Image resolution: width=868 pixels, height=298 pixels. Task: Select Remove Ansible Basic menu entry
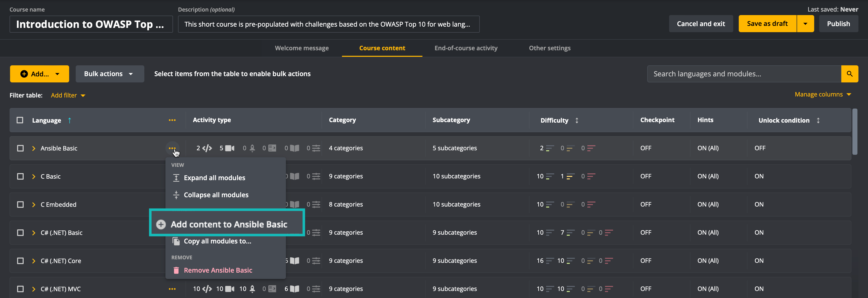pos(225,270)
